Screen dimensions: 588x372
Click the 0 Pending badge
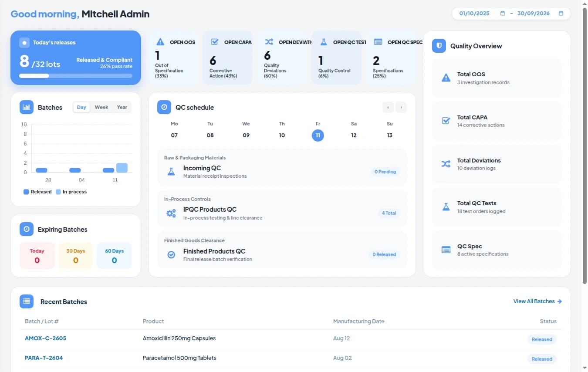[x=385, y=172]
